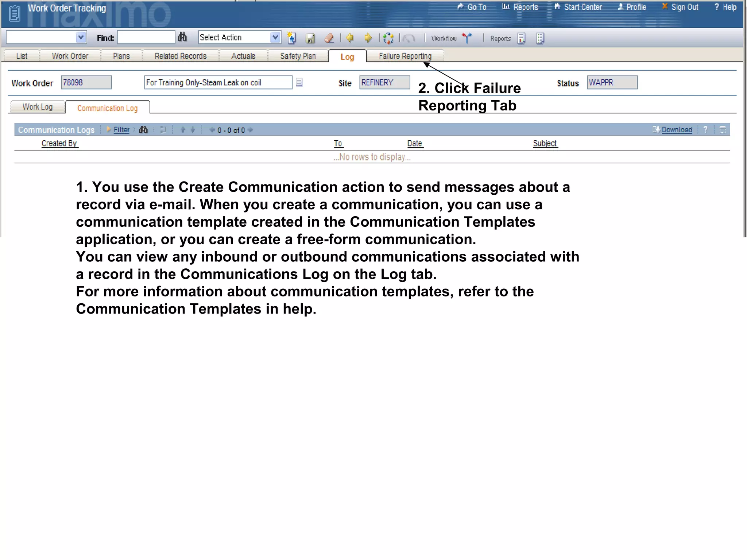The width and height of the screenshot is (747, 560).
Task: Go to the next record arrow
Action: tap(368, 38)
